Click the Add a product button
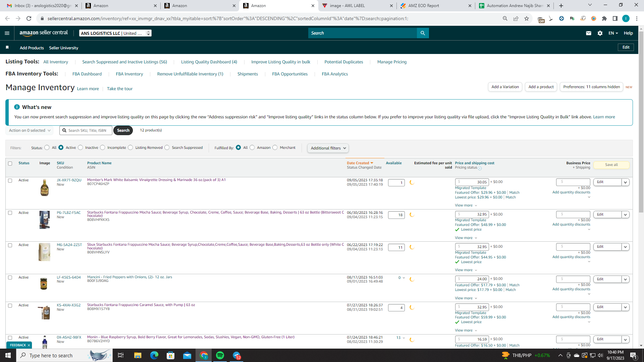The height and width of the screenshot is (362, 644). click(x=541, y=87)
